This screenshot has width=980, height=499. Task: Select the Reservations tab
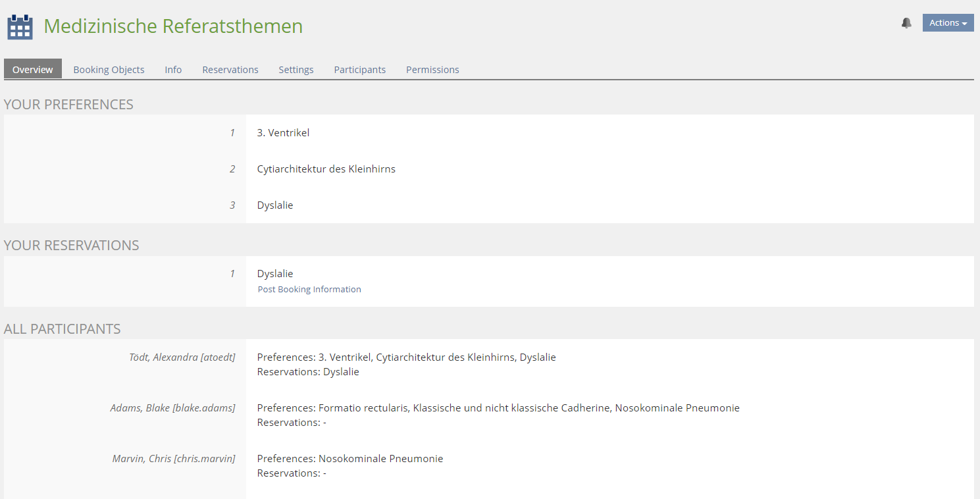click(x=230, y=69)
